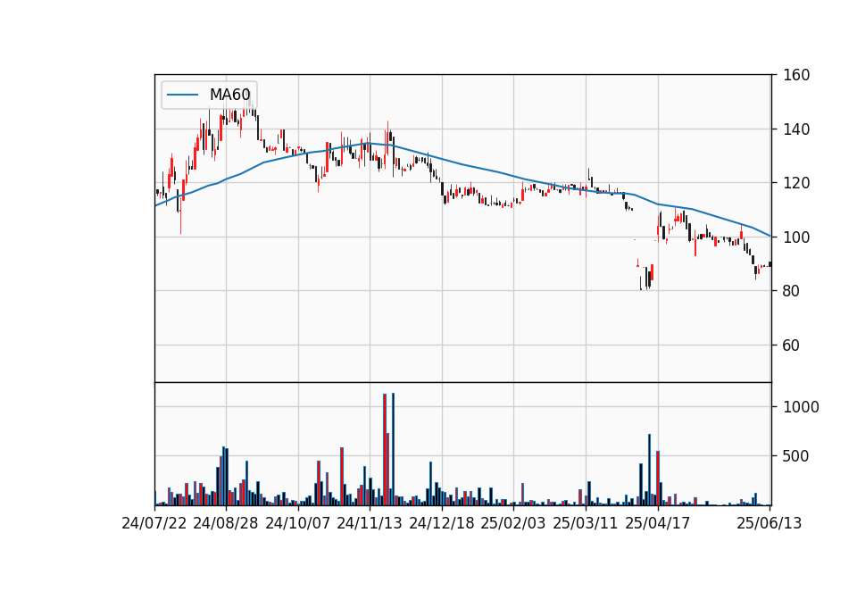Click the 24/07/22 date label
This screenshot has height=616, width=857.
pos(154,523)
